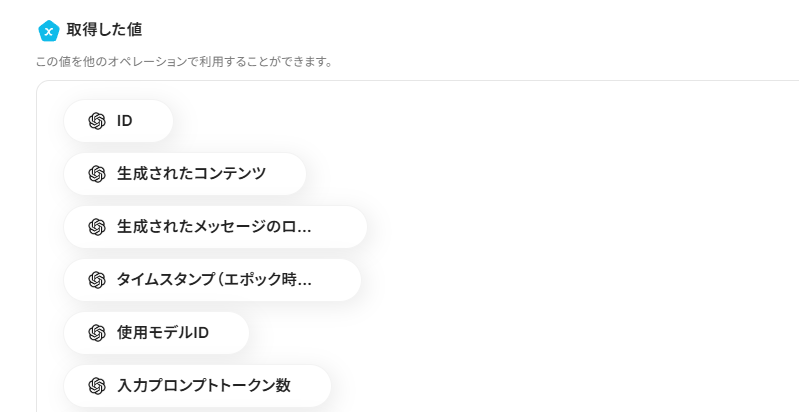
Task: Select the ID value chip label
Action: tap(125, 121)
